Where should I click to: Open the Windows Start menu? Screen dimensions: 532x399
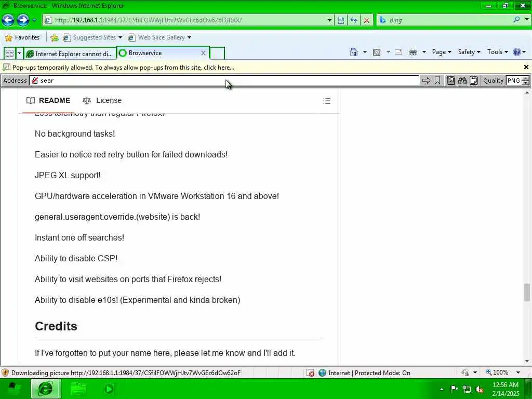pyautogui.click(x=14, y=389)
